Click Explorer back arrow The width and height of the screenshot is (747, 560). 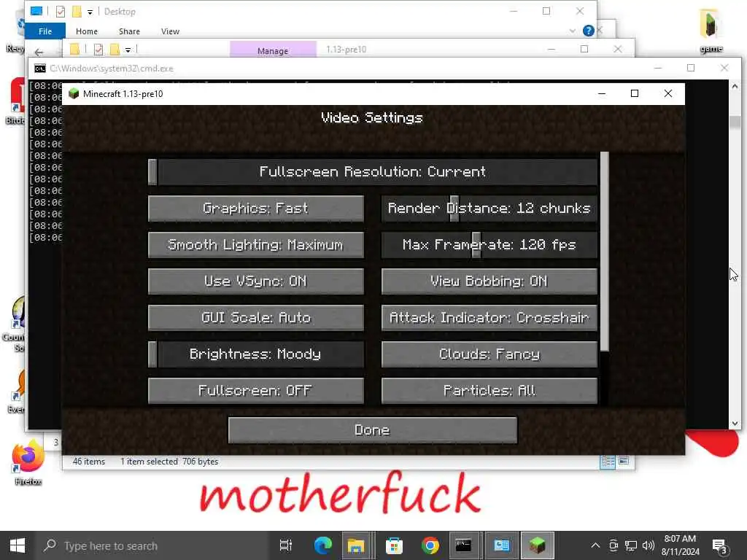[39, 52]
